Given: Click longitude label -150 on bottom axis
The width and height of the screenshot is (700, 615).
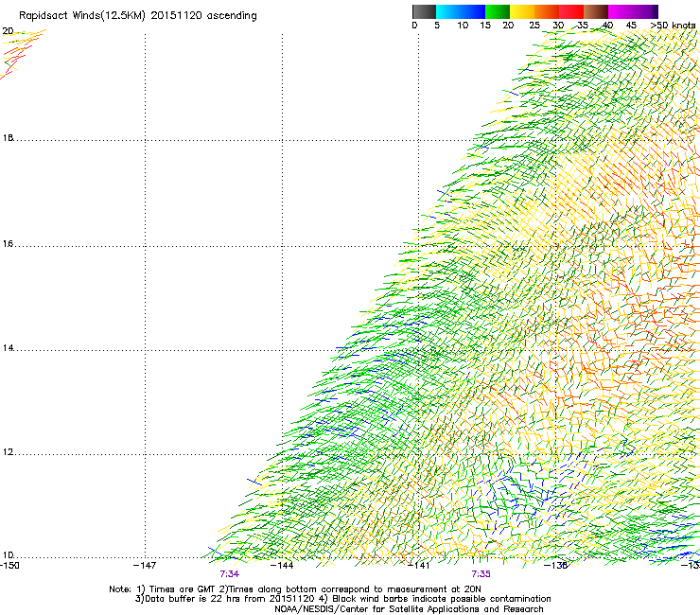Looking at the screenshot, I should tap(9, 565).
